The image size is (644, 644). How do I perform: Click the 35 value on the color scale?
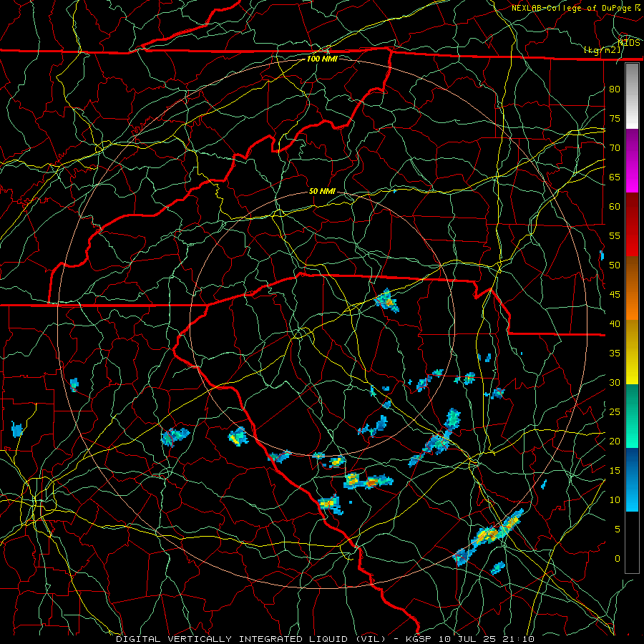[x=615, y=353]
